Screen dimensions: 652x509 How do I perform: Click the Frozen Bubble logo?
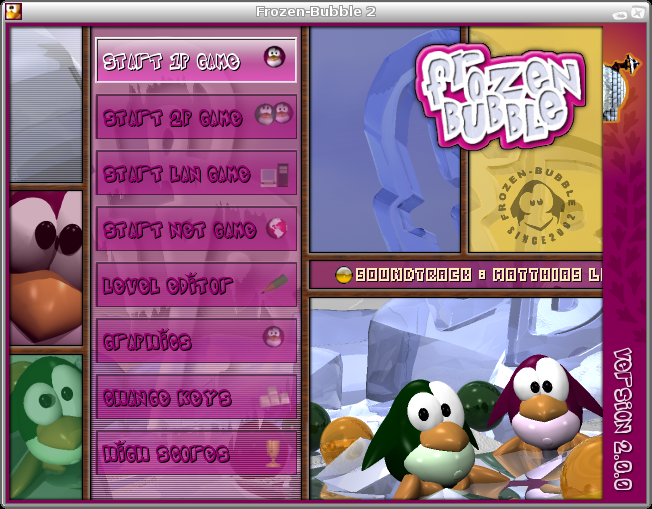click(501, 96)
